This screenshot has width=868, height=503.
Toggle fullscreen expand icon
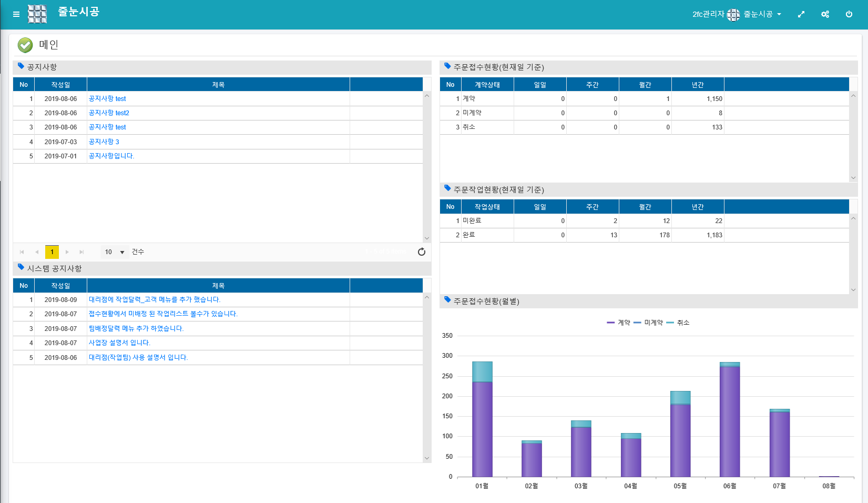[x=801, y=14]
